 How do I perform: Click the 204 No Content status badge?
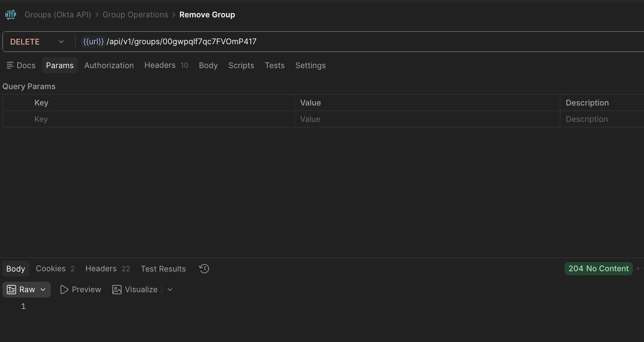coord(599,269)
